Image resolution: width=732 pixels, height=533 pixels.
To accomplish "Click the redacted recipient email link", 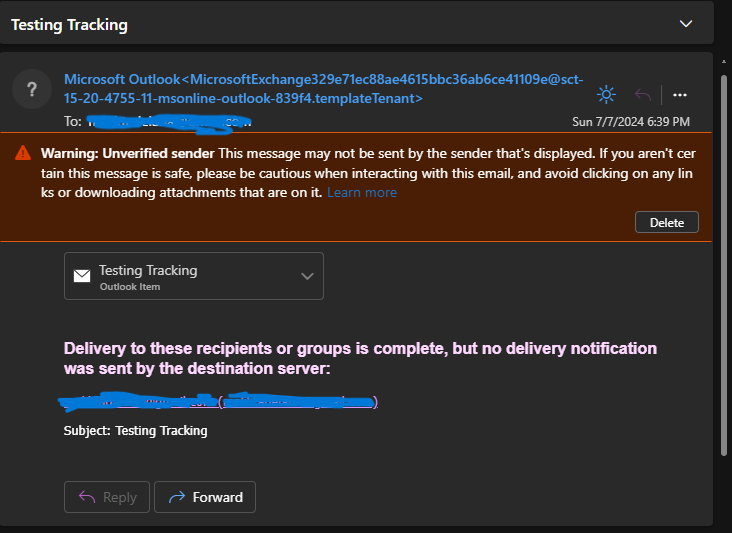I will (x=218, y=402).
